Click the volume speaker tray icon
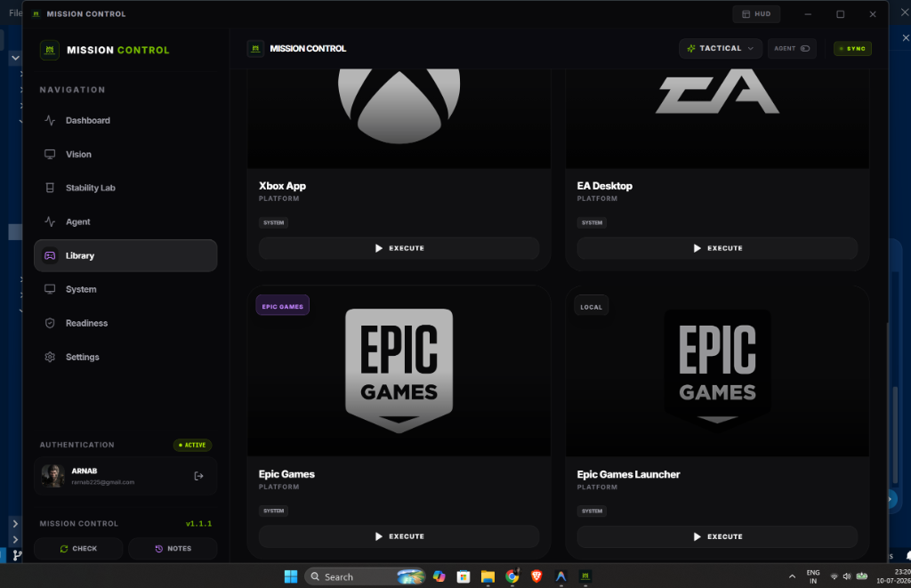The image size is (911, 588). [847, 576]
